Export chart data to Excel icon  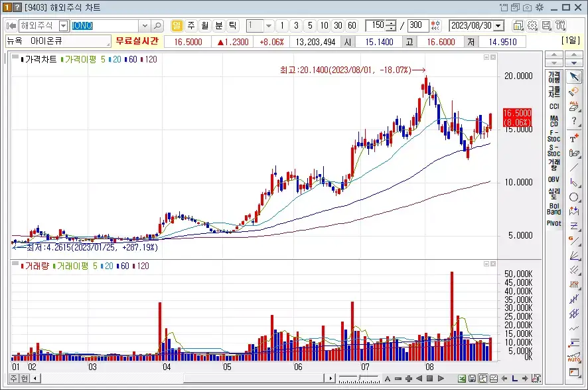462,378
